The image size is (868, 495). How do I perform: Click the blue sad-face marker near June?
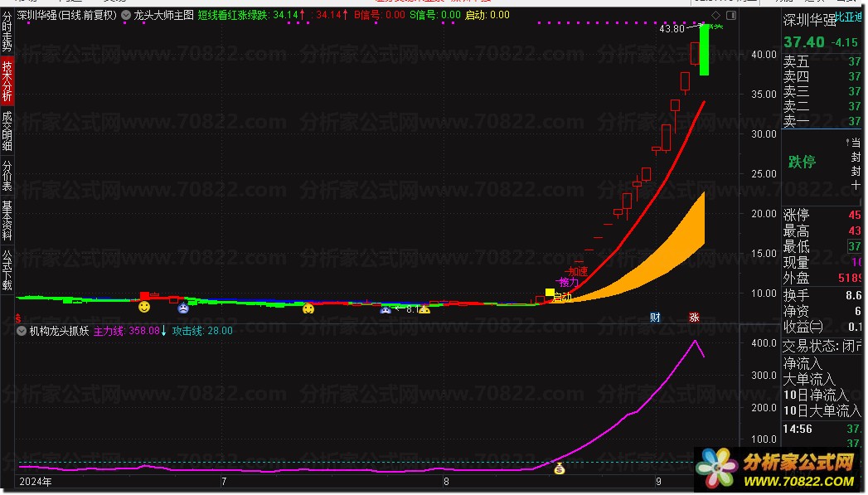(183, 308)
